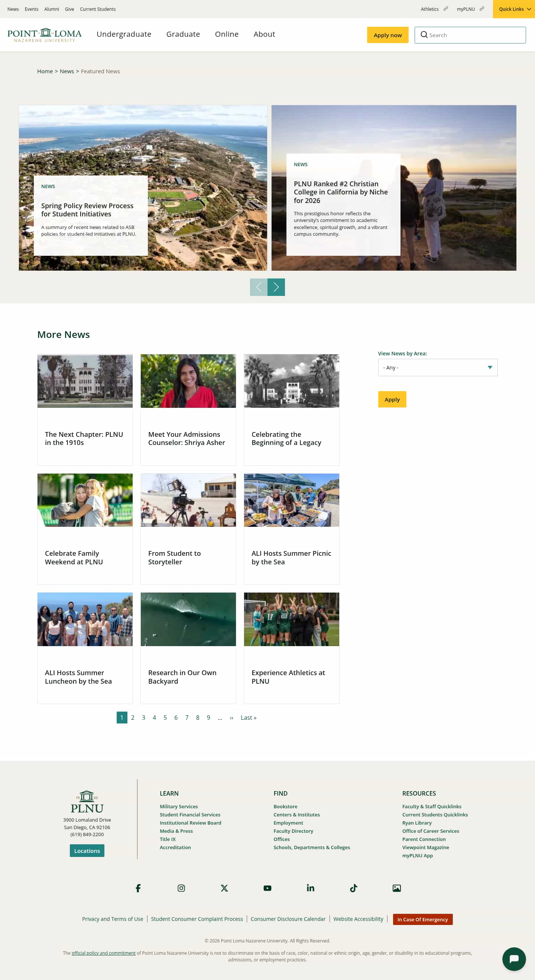
Task: Open Ryan Library footer link
Action: click(x=417, y=823)
